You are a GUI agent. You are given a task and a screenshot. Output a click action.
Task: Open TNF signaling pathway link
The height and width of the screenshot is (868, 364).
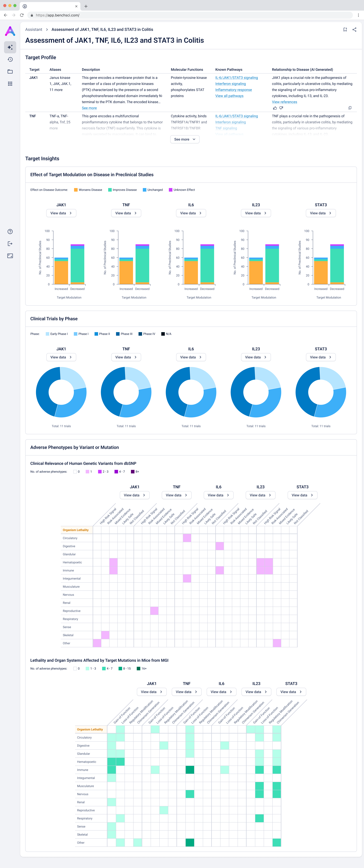click(x=226, y=128)
